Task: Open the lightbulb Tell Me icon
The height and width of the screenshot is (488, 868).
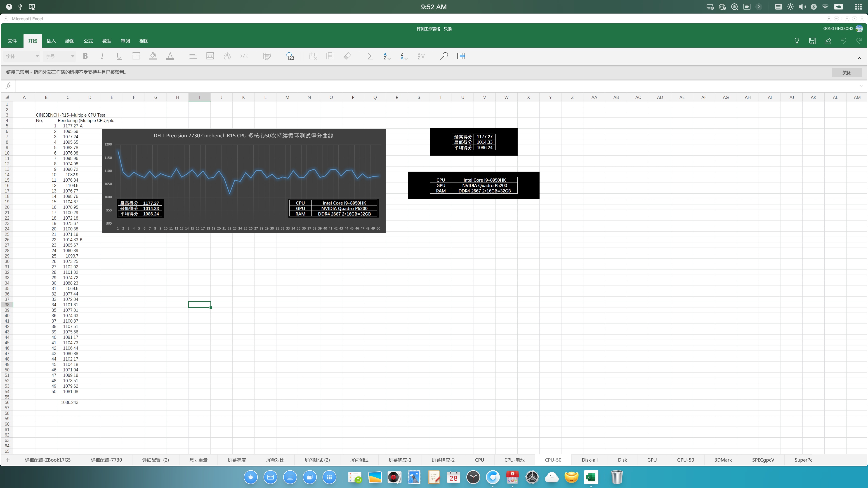Action: pyautogui.click(x=797, y=41)
